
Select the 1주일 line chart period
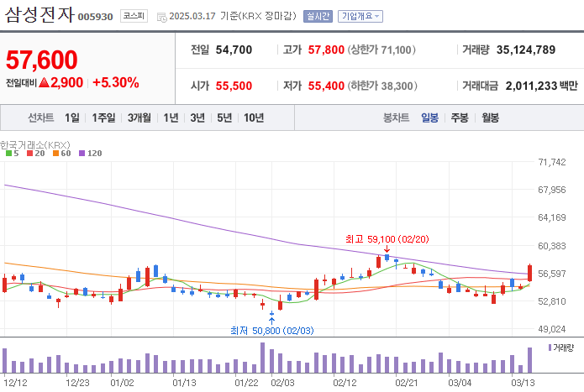103,118
